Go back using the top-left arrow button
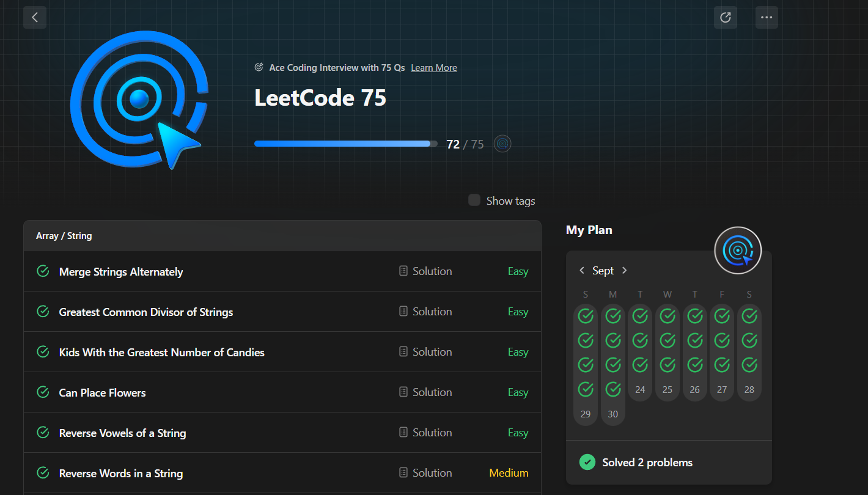The image size is (868, 495). [35, 17]
